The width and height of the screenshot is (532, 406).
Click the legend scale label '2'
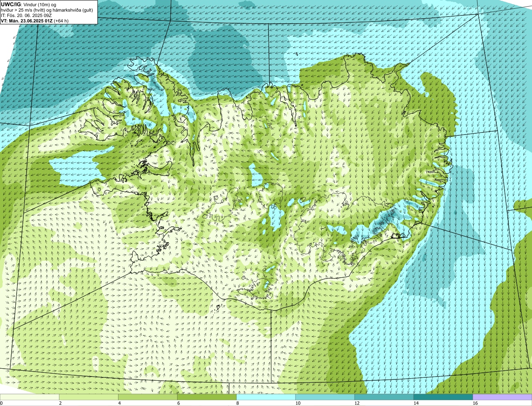tap(60, 403)
